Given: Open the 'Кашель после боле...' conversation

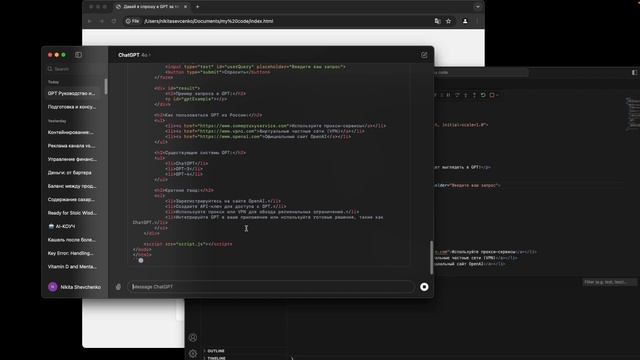Looking at the screenshot, I should (73, 240).
